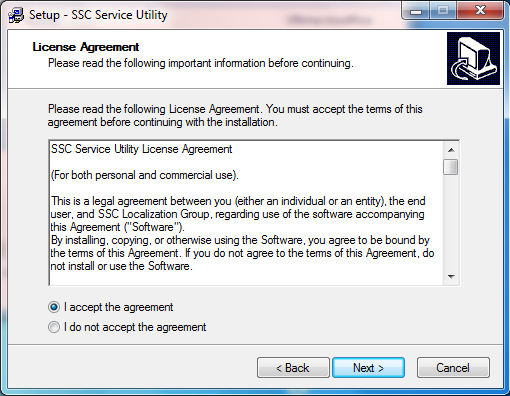
Task: Close the setup window with the X
Action: tap(480, 11)
